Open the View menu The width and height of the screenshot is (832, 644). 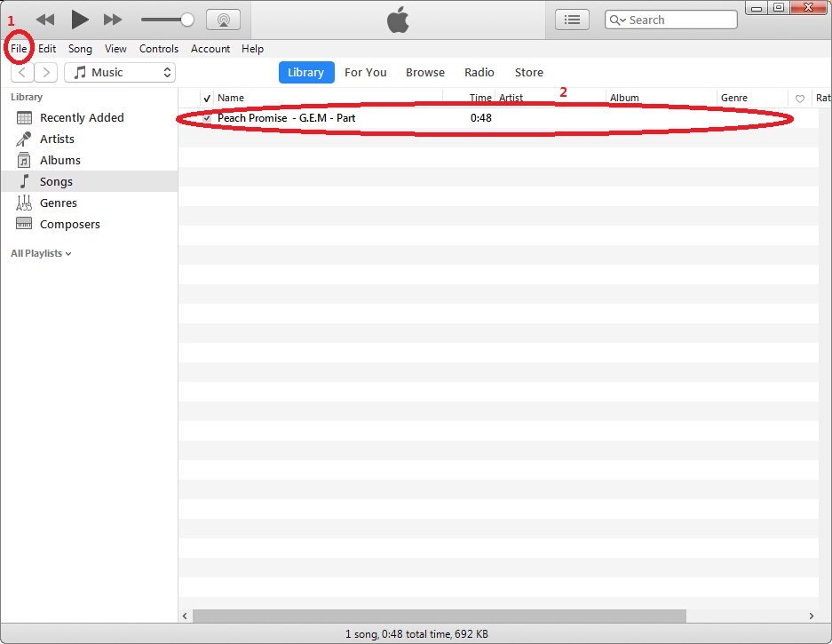point(115,49)
